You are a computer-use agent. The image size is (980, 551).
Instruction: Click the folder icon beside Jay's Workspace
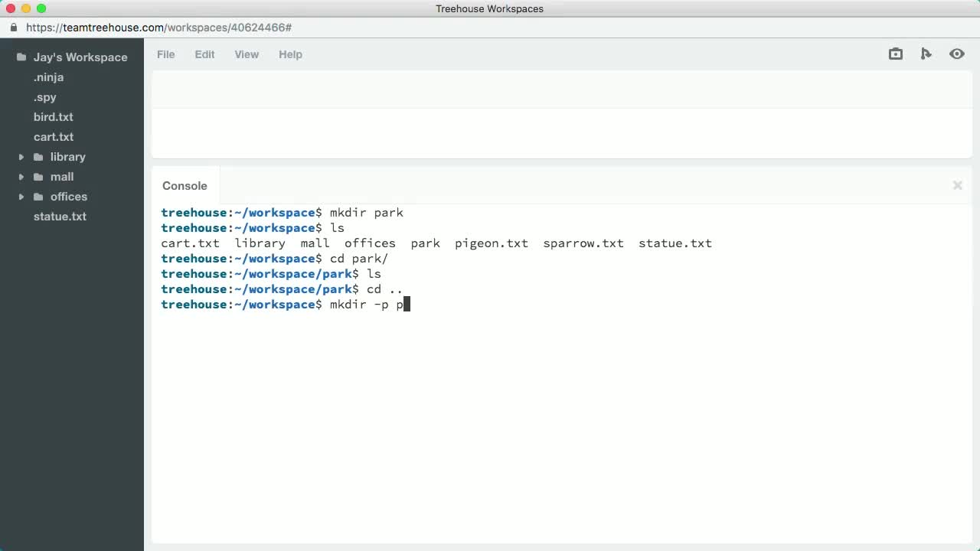[x=21, y=57]
